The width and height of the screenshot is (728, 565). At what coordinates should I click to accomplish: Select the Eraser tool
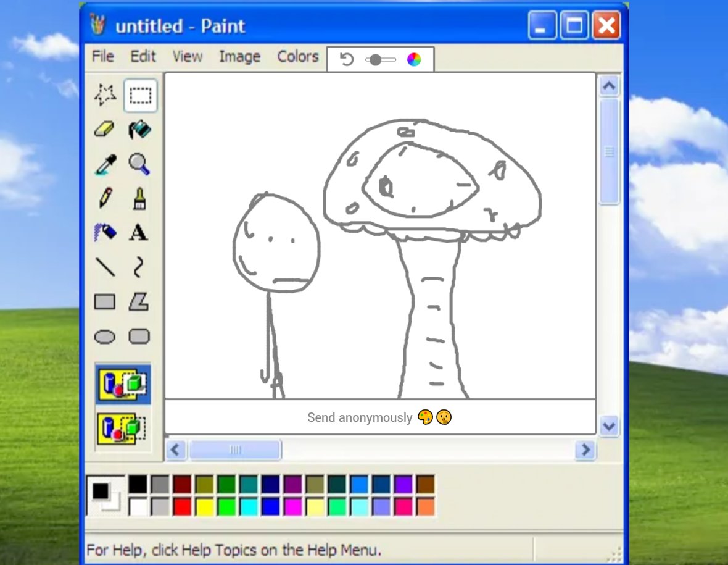click(x=104, y=130)
